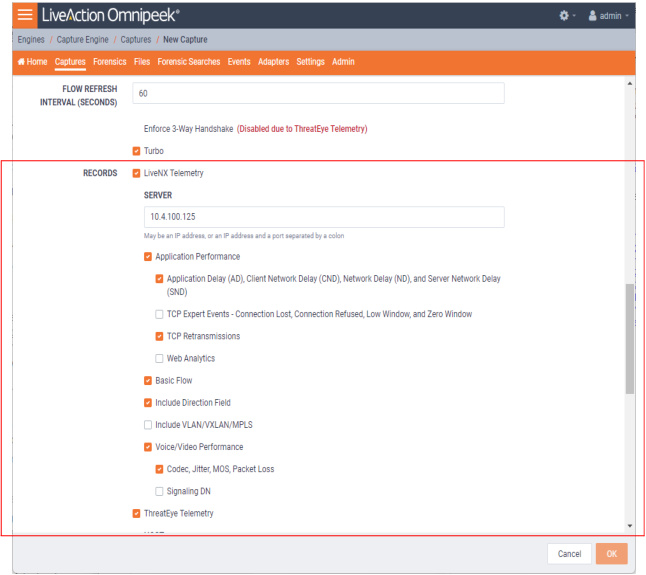Open the Events tab
The image size is (646, 575).
point(239,62)
